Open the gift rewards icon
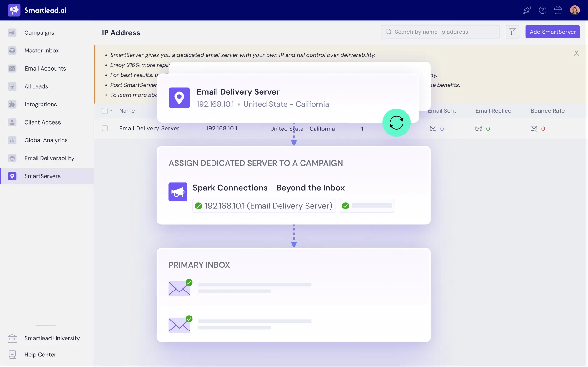This screenshot has width=588, height=367. pos(558,10)
